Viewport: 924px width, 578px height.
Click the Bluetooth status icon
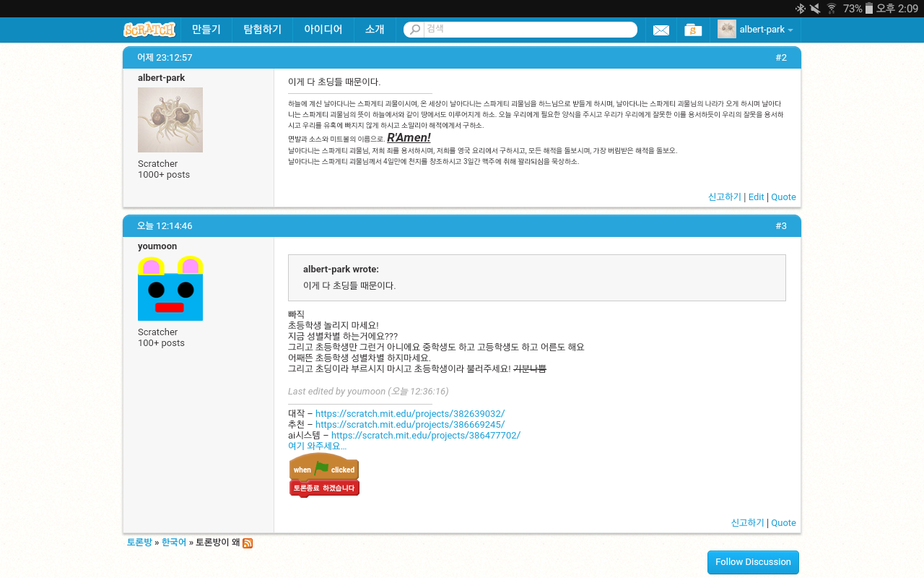pos(800,9)
